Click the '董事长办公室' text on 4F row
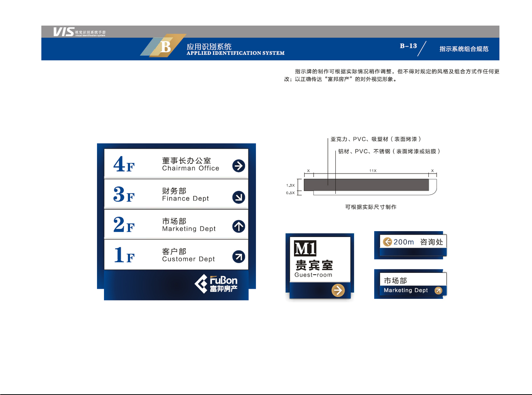The height and width of the screenshot is (395, 532). (187, 160)
